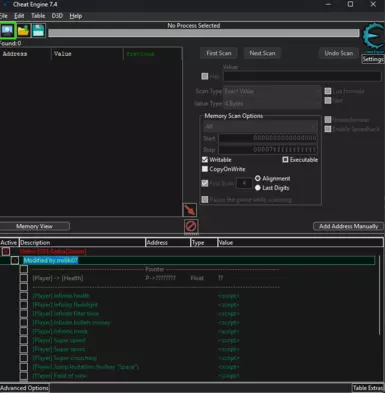Open the process list computer icon
The image size is (385, 393).
8,31
